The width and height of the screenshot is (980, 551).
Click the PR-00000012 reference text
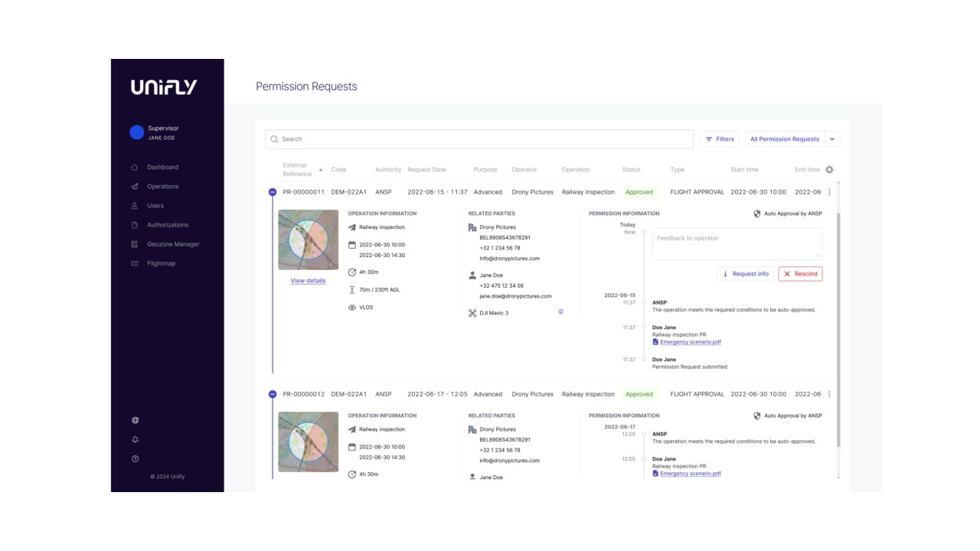click(304, 394)
